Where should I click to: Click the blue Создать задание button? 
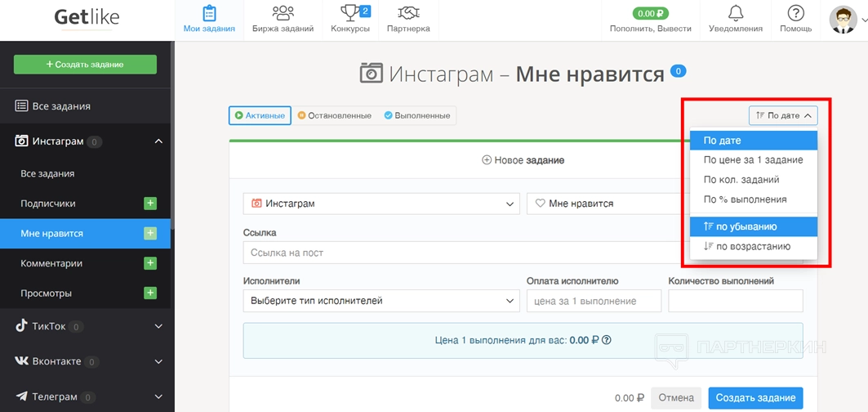click(x=755, y=397)
